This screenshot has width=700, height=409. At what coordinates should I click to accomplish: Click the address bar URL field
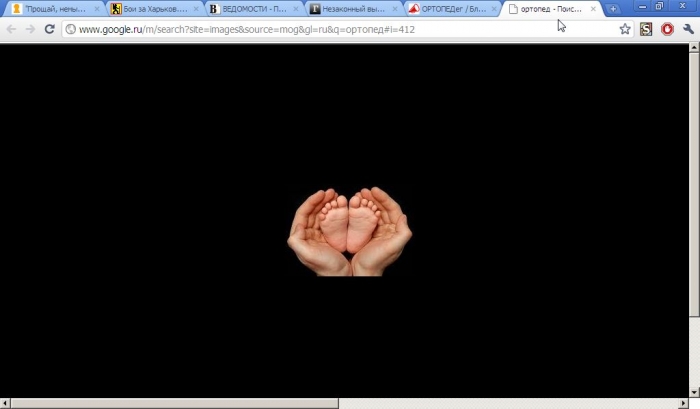click(x=330, y=29)
